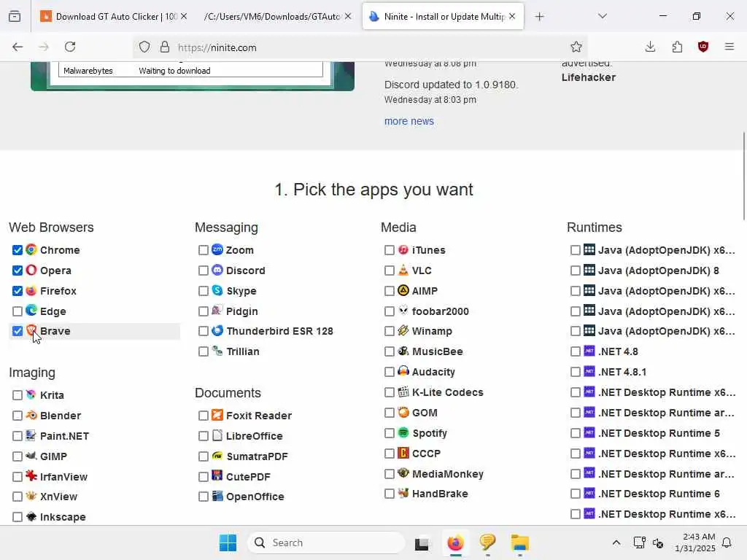
Task: Focus the ninite.com address bar
Action: [362, 47]
